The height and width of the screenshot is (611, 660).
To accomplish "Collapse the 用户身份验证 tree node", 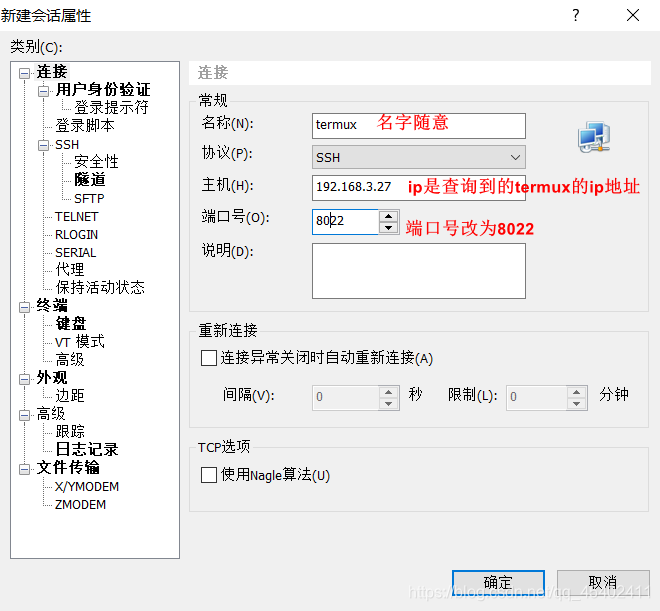I will click(43, 91).
